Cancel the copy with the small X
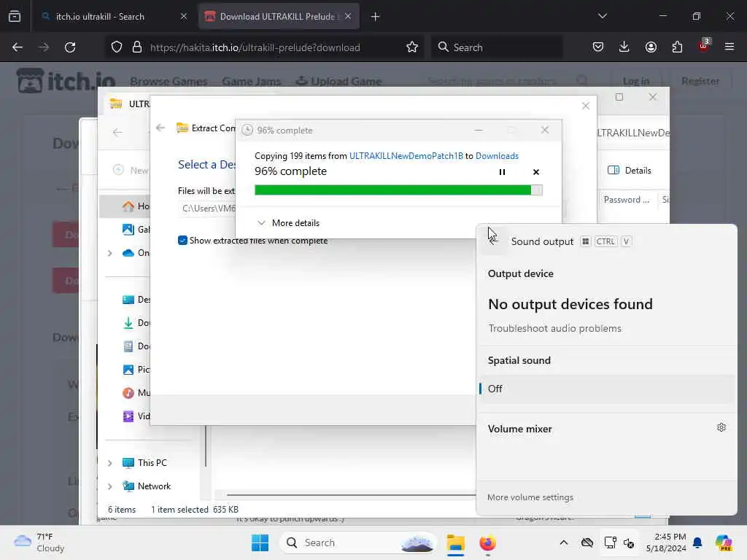This screenshot has width=747, height=560. (x=536, y=172)
